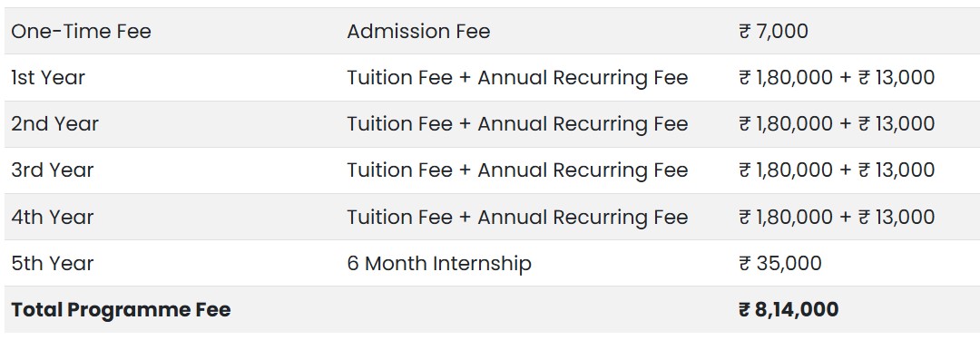This screenshot has width=980, height=340.
Task: Click the One-Time Fee label
Action: pyautogui.click(x=82, y=31)
